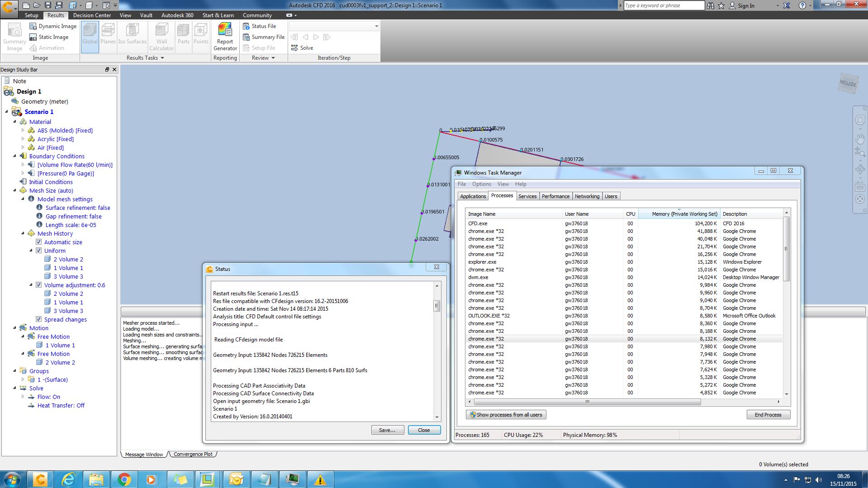This screenshot has height=488, width=868.
Task: Expand Volume Flow Rate boundary condition
Action: (23, 165)
